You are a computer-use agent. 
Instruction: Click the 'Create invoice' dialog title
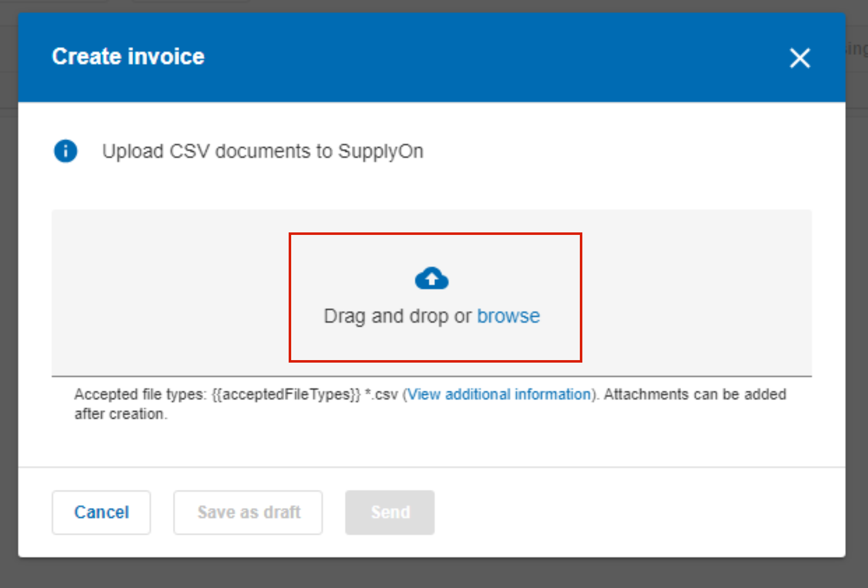coord(128,56)
